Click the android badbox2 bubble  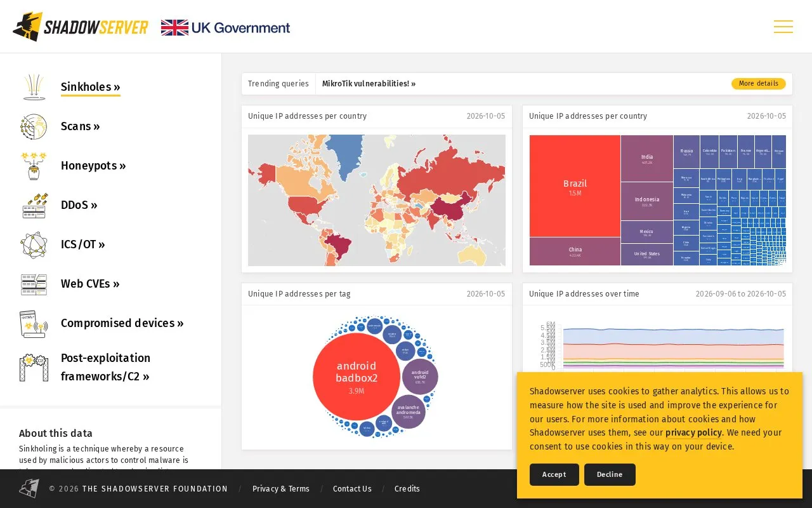click(357, 377)
